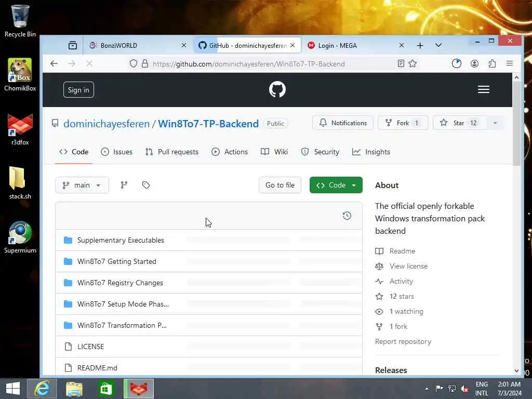Open the Supplementary Executables folder
Viewport: 532px width, 399px height.
[121, 240]
